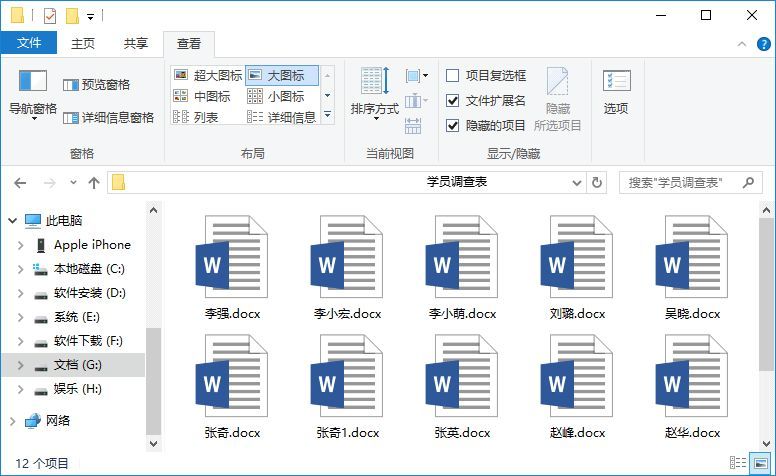Select Small icons (小图标) layout
The width and height of the screenshot is (776, 476).
[x=276, y=96]
